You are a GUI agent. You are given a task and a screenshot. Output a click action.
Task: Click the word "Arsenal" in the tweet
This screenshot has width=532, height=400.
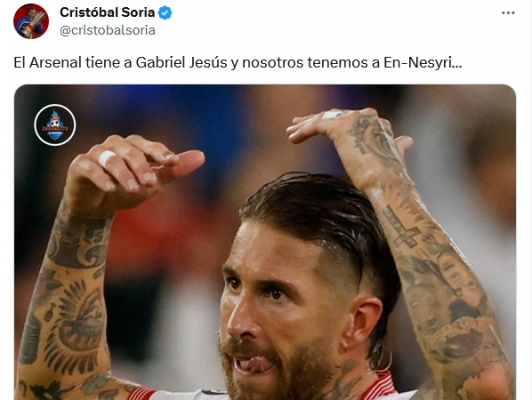pyautogui.click(x=55, y=63)
